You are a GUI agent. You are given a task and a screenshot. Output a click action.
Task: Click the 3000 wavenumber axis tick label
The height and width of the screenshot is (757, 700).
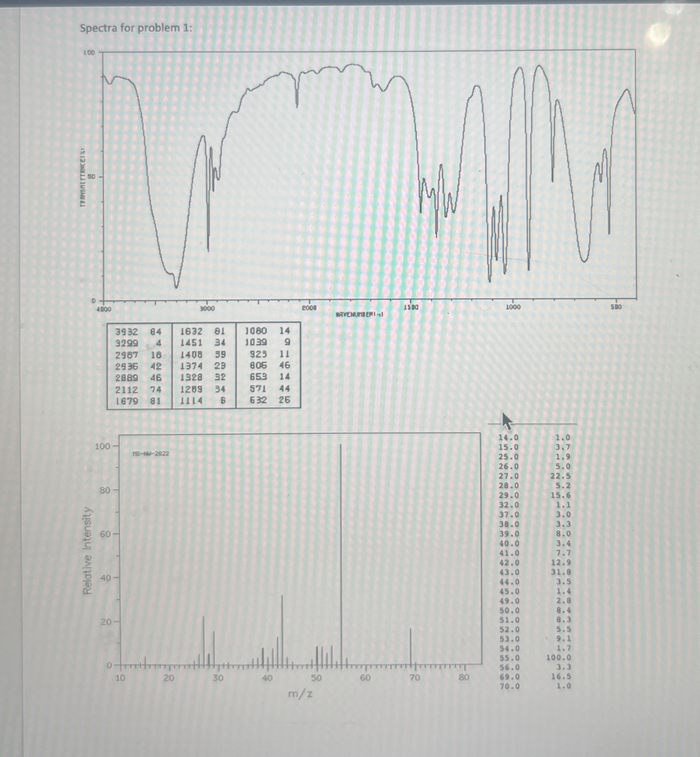(208, 308)
